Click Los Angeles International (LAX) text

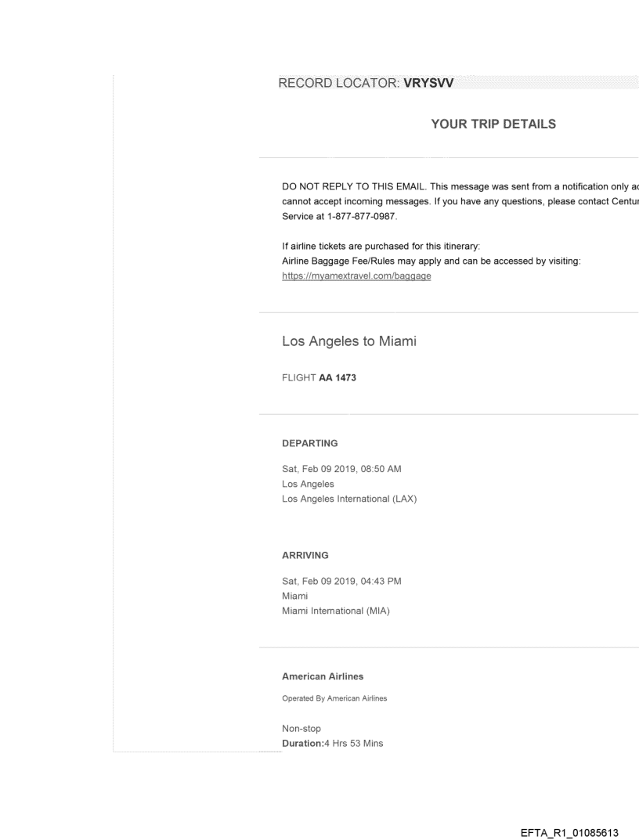coord(349,499)
